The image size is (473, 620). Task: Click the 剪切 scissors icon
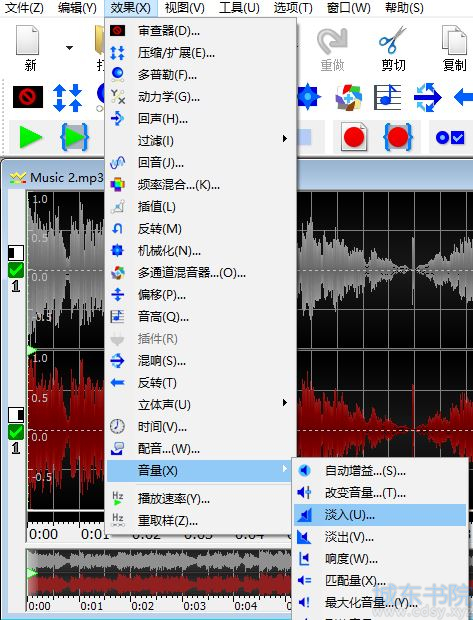pos(393,48)
